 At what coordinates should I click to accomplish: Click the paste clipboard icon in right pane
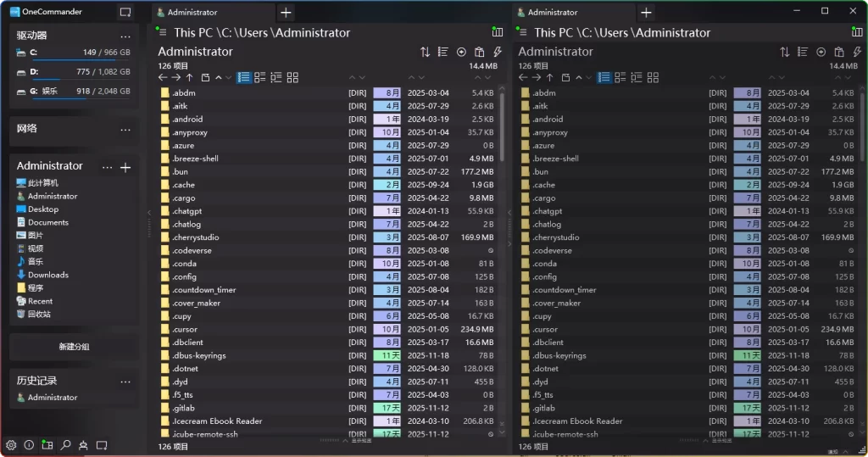point(839,52)
